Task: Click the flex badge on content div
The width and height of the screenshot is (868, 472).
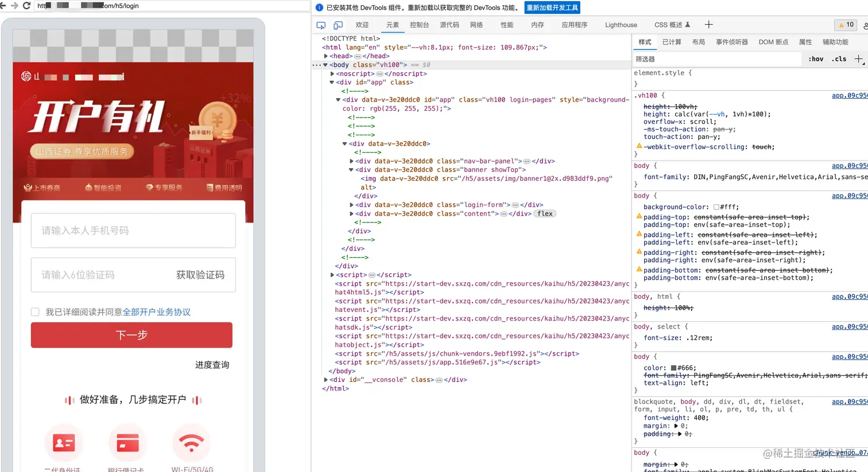Action: 545,214
